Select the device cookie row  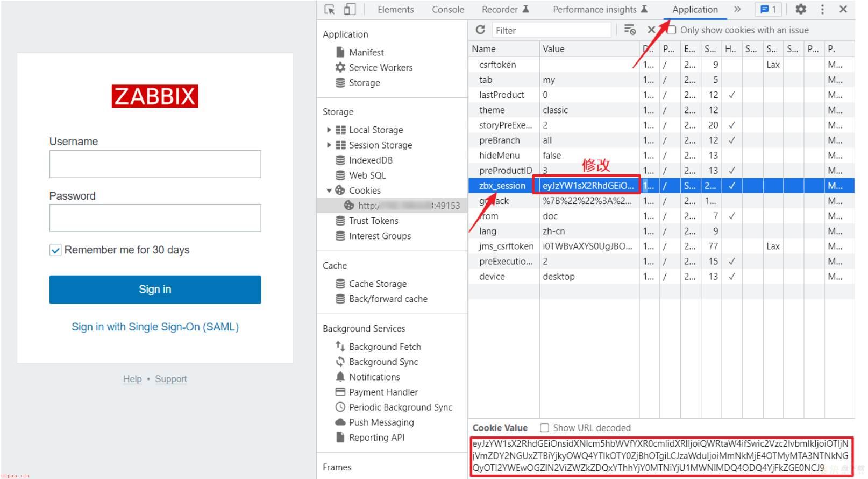point(661,277)
